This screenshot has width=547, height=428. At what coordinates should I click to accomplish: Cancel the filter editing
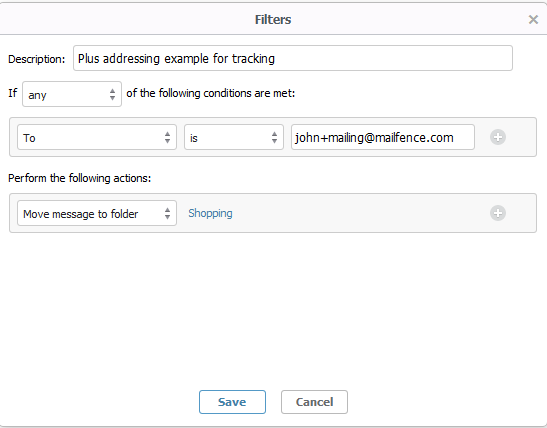click(x=314, y=402)
